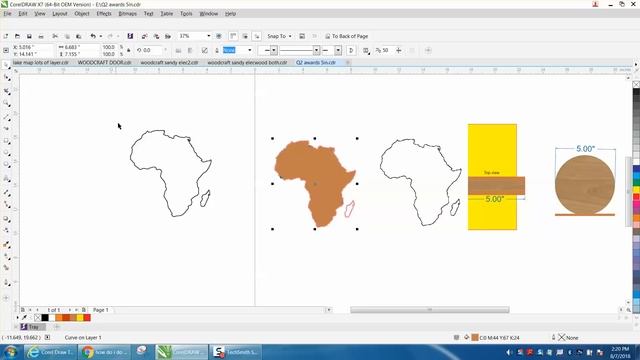Viewport: 640px width, 360px height.
Task: Click the Import icon in the standard toolbar
Action: click(x=144, y=36)
